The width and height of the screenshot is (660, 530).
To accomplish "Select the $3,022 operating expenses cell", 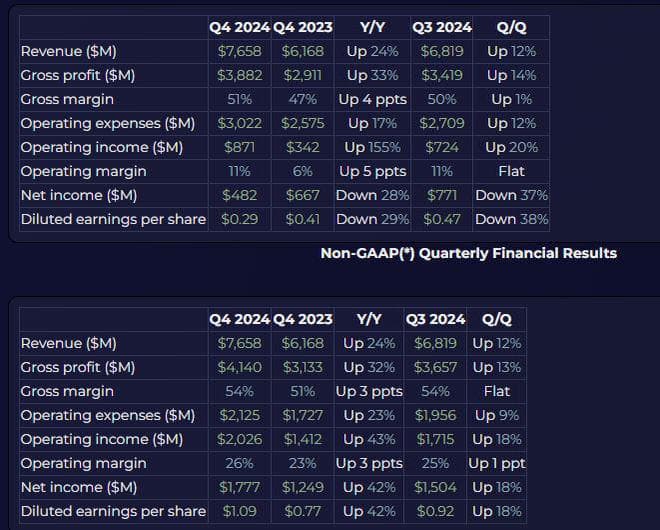I will [238, 123].
